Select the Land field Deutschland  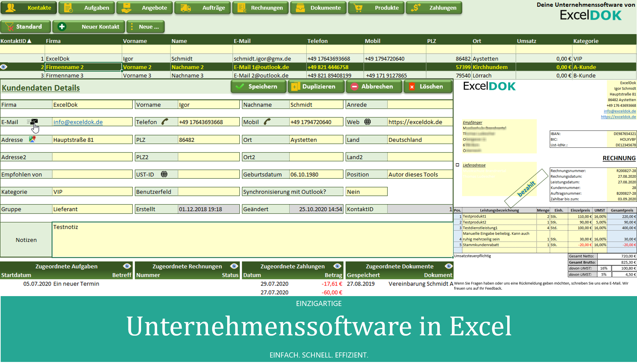point(420,140)
